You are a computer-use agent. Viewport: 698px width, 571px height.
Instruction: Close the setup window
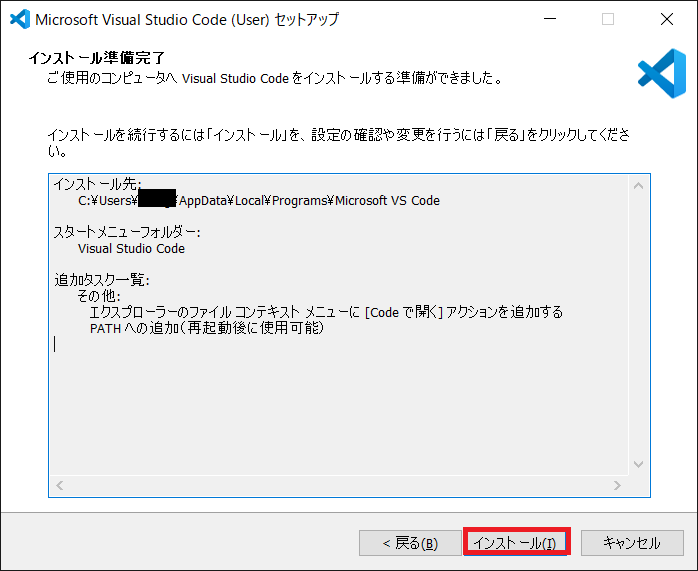pyautogui.click(x=667, y=19)
